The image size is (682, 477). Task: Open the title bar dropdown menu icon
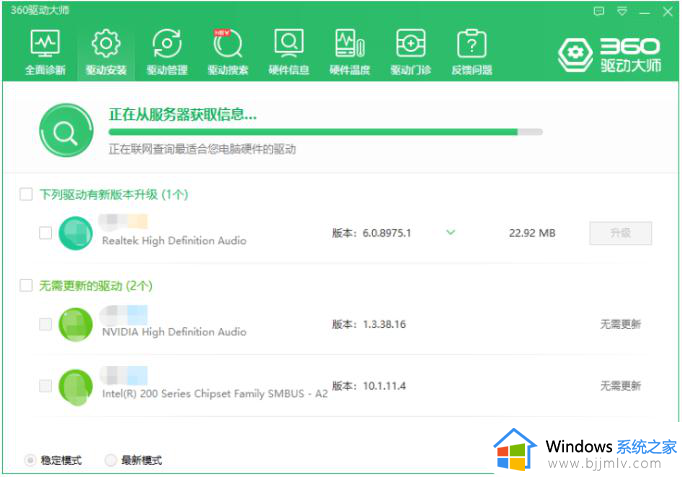pos(622,11)
